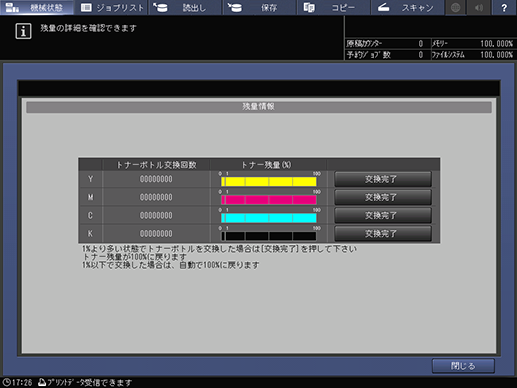Viewport: 517px width, 388px height.
Task: Click the black toner level bar
Action: point(269,236)
